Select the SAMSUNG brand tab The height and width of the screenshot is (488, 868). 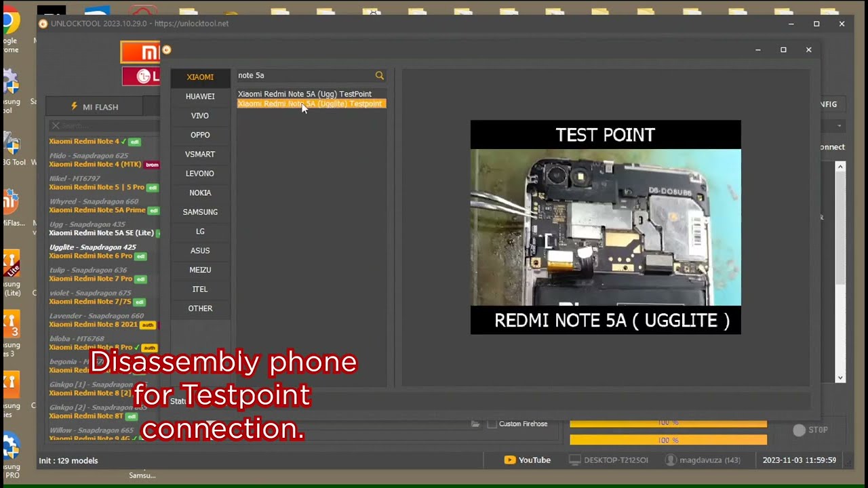(x=200, y=212)
